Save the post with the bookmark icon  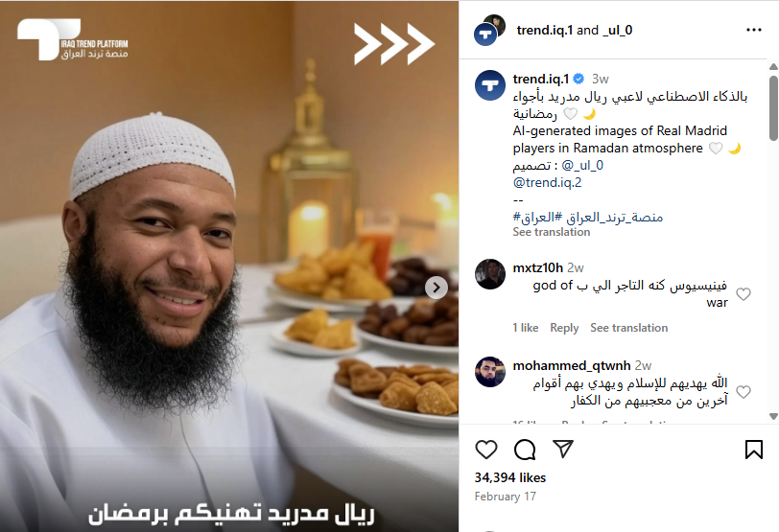753,450
